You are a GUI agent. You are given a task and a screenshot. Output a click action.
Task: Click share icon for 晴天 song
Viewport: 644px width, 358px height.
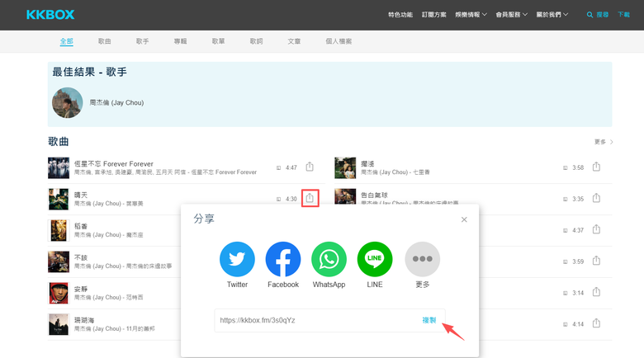click(x=310, y=198)
